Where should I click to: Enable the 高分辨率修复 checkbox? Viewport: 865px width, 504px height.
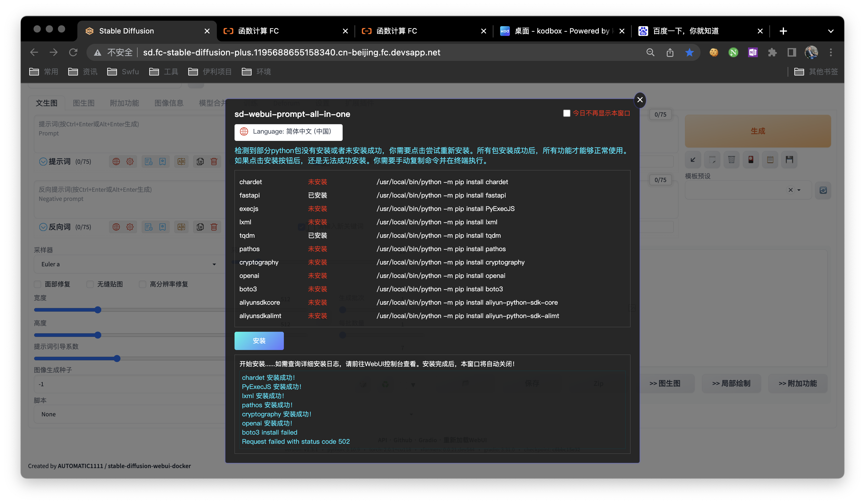(143, 284)
